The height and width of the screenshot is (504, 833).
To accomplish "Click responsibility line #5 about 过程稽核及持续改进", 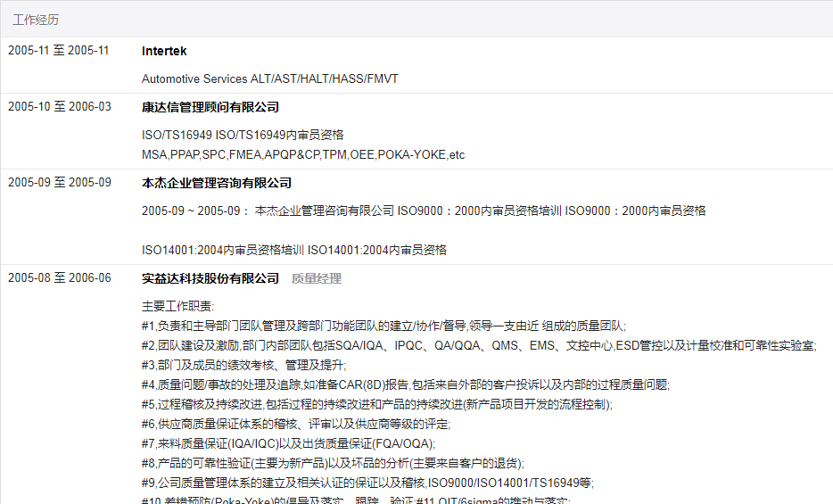I will [377, 405].
